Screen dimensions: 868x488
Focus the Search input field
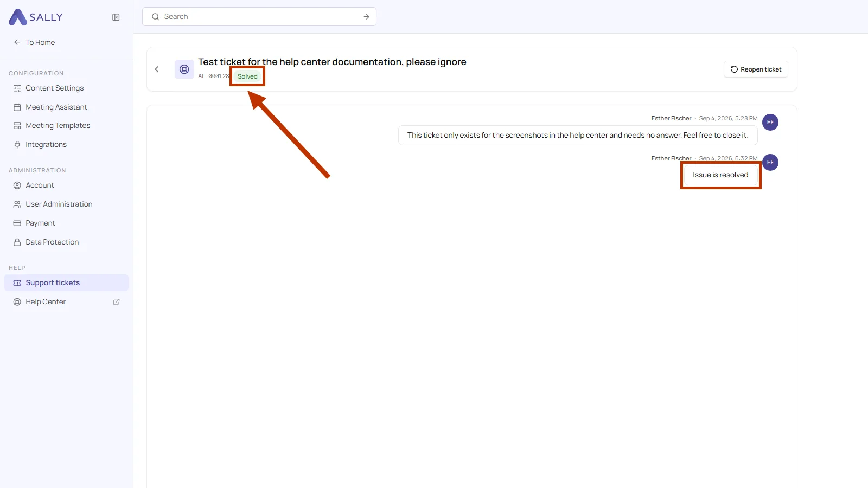259,17
